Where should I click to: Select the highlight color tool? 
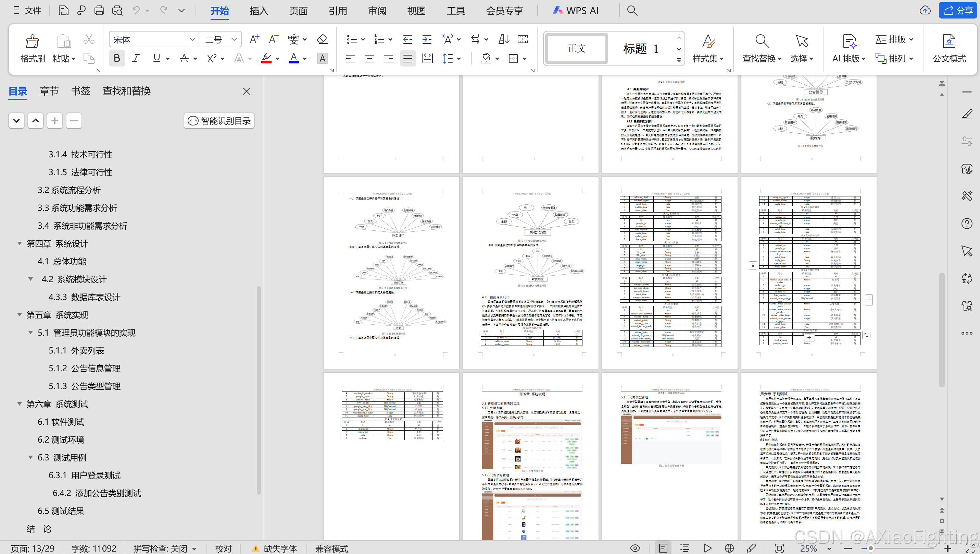(266, 58)
